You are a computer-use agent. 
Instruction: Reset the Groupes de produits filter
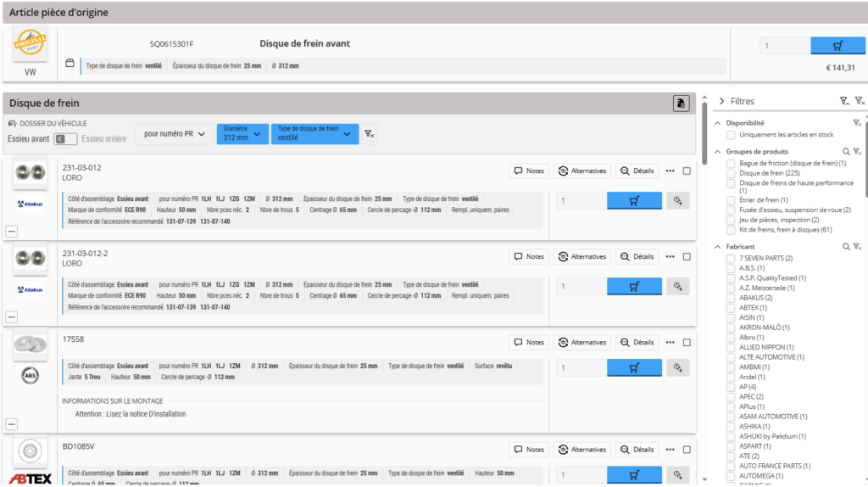pyautogui.click(x=857, y=151)
